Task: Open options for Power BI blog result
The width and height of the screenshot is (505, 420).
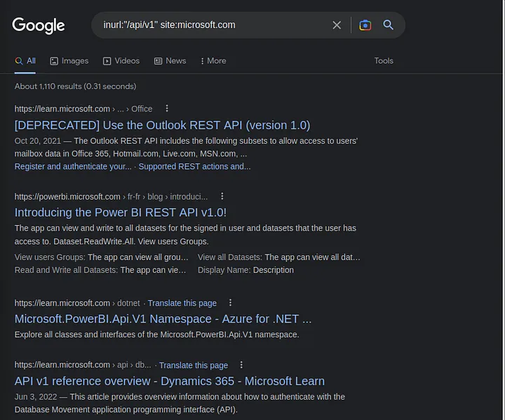Action: (x=222, y=196)
